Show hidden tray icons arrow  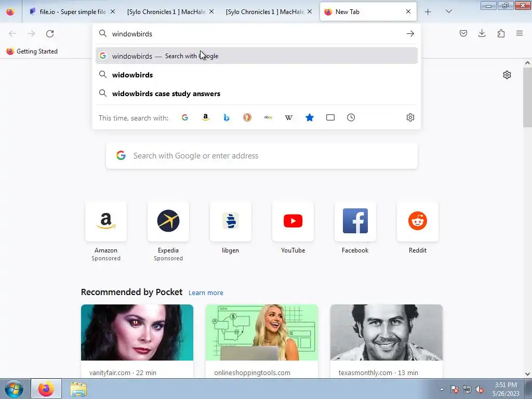click(442, 389)
